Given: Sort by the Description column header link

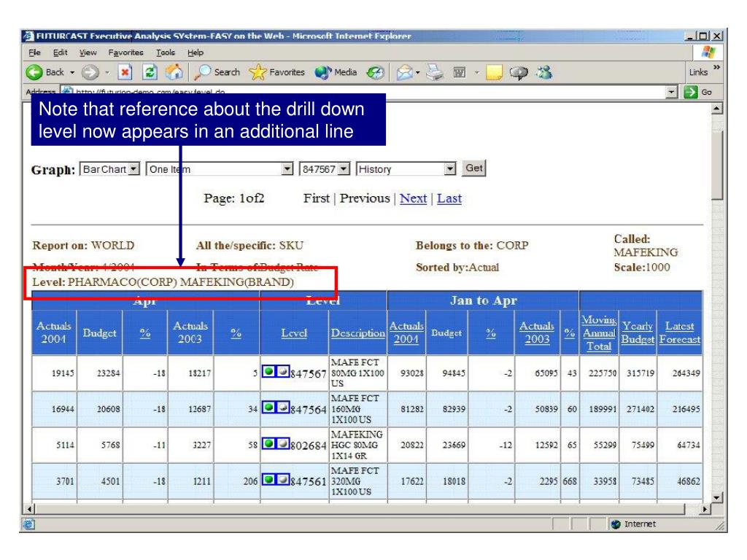Looking at the screenshot, I should click(357, 332).
